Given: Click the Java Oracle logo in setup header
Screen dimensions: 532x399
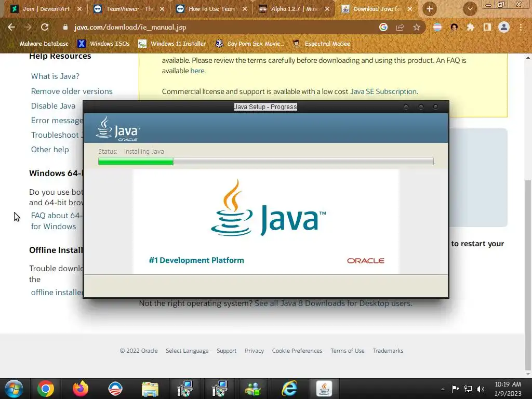Looking at the screenshot, I should (118, 129).
